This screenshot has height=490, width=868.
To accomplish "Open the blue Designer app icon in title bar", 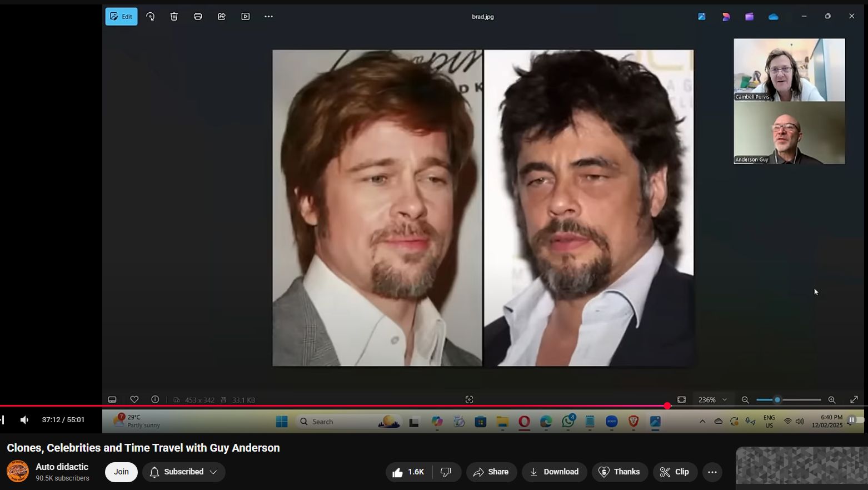I will 702,17.
